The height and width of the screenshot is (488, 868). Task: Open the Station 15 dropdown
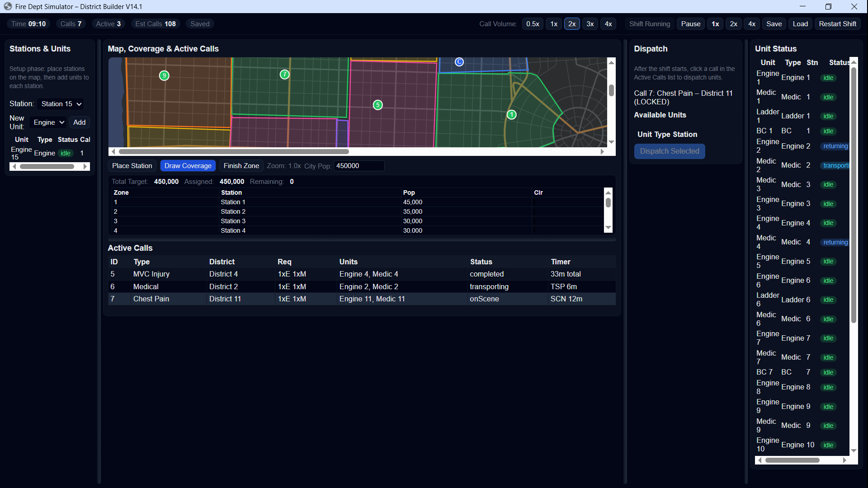(61, 104)
